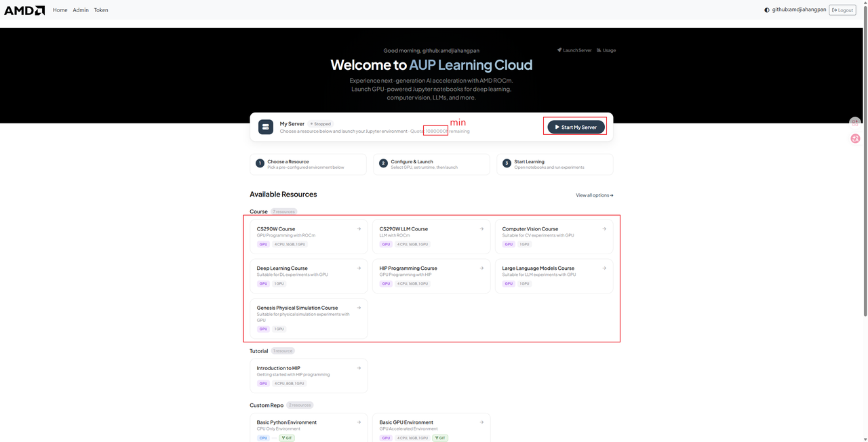This screenshot has height=442, width=868.
Task: Click the Genesis Physical Simulation Course arrow
Action: pyautogui.click(x=359, y=307)
